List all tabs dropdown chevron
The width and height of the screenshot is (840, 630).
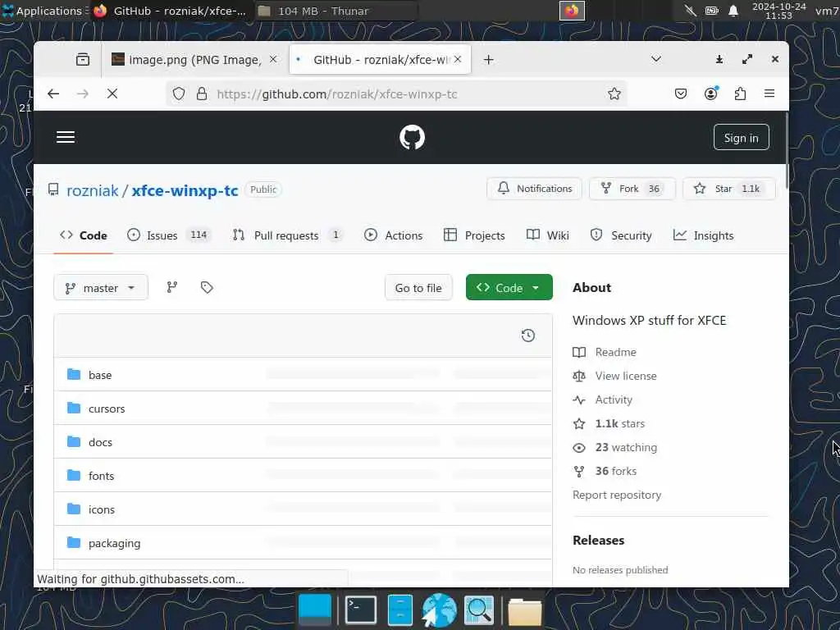[x=655, y=59]
